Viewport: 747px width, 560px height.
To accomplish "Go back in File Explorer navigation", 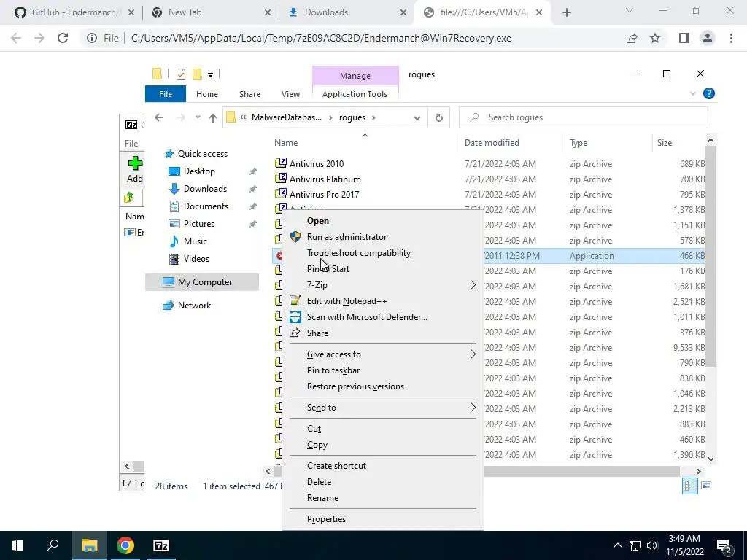I will [159, 117].
